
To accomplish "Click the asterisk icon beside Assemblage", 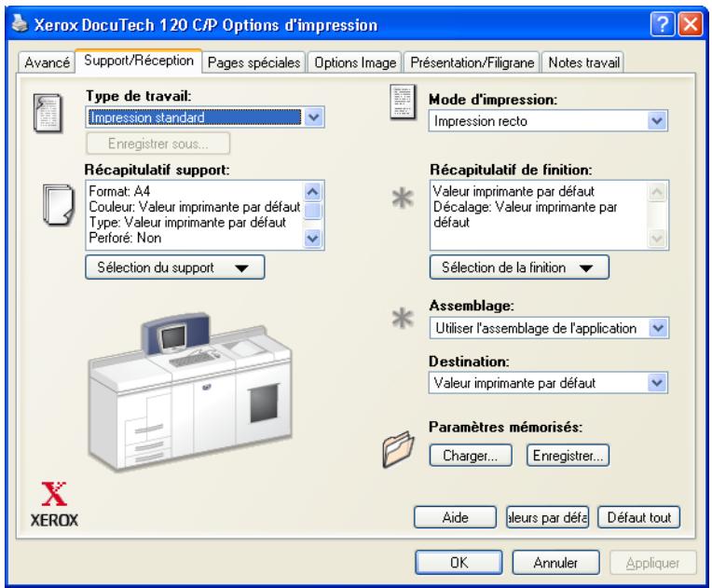I will click(403, 318).
